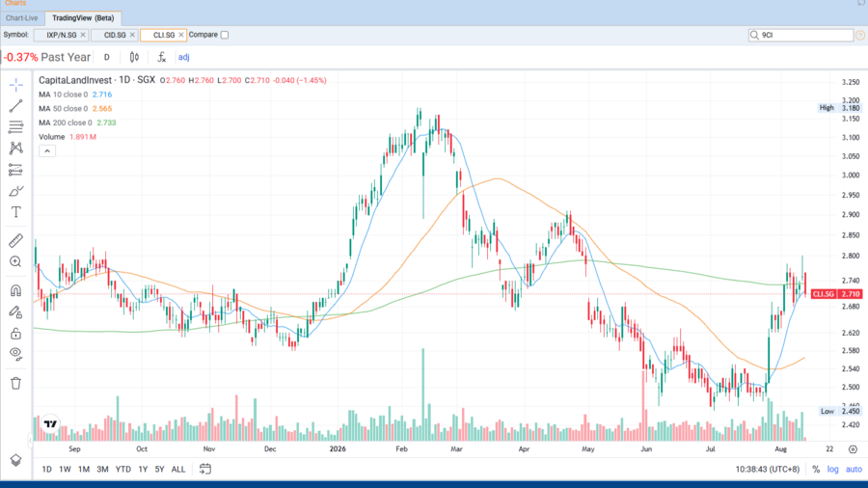The height and width of the screenshot is (488, 868).
Task: Set range to 1W
Action: (65, 469)
